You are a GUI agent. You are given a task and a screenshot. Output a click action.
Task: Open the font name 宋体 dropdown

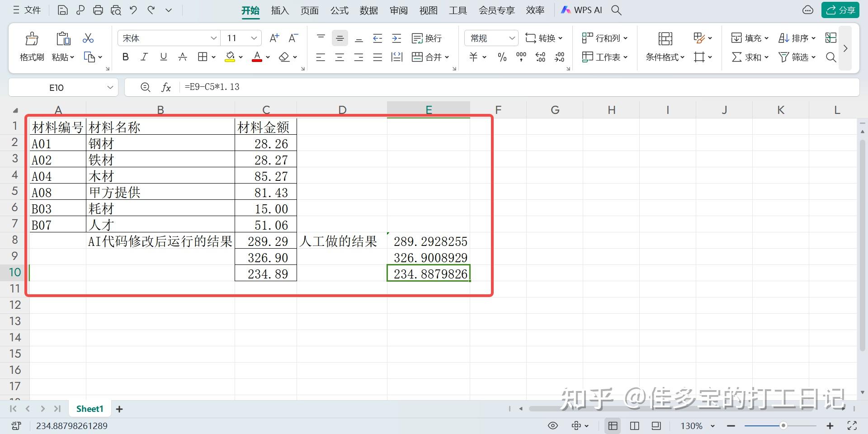pos(213,38)
